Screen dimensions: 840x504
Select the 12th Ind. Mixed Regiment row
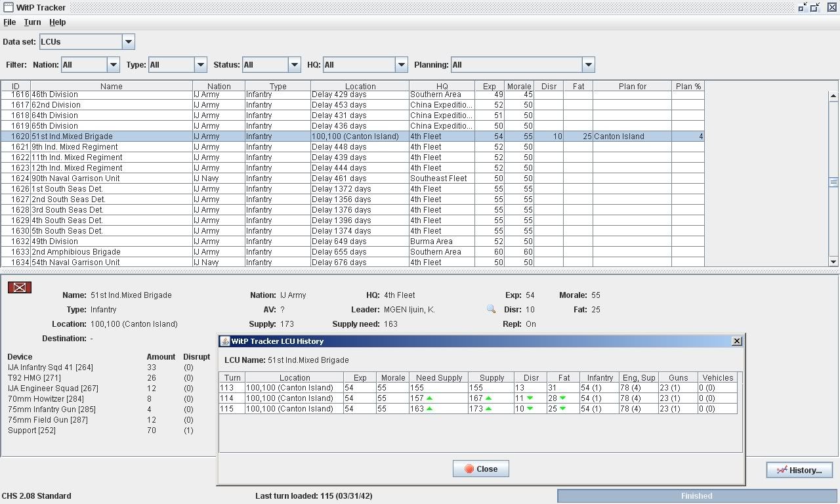[x=352, y=168]
